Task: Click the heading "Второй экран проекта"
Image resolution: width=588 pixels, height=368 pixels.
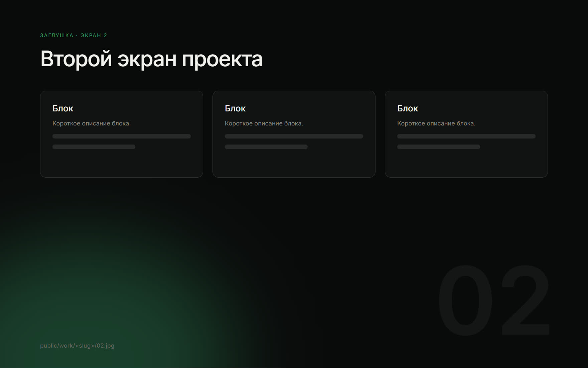Action: 151,59
